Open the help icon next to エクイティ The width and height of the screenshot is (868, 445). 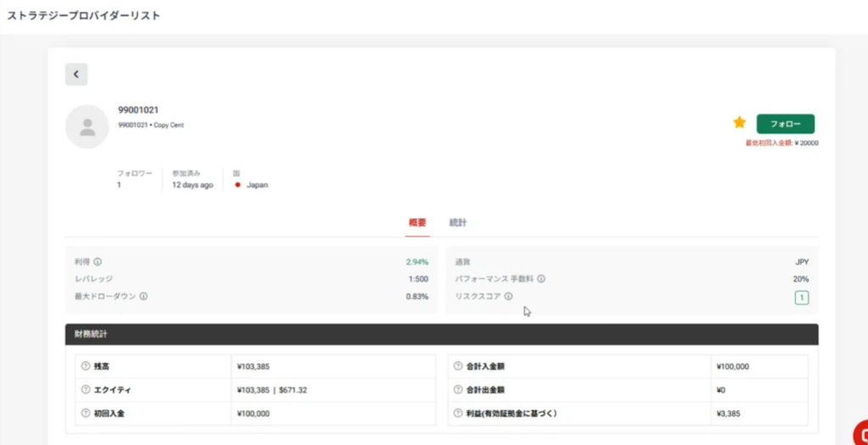pos(86,390)
